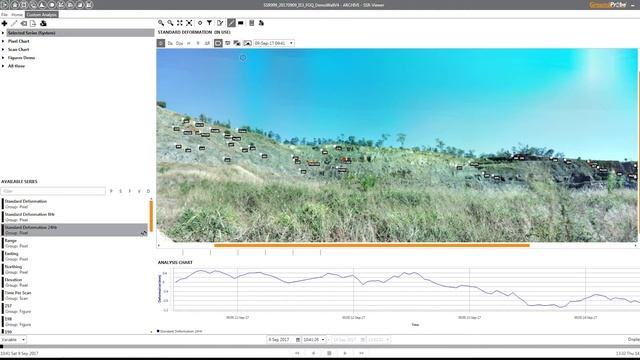Select the Northing series
The image size is (640, 360).
(75, 269)
